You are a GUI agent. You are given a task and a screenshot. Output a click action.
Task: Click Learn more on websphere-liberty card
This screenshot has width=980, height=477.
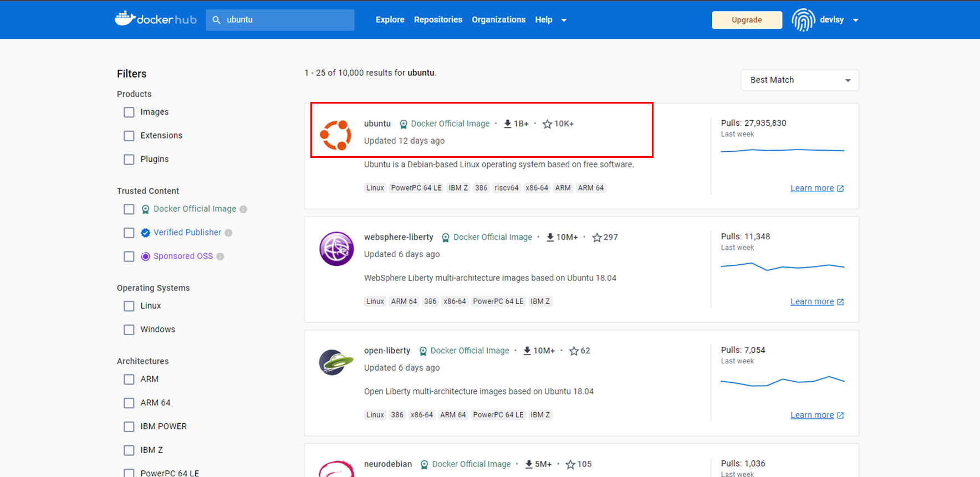click(x=812, y=302)
